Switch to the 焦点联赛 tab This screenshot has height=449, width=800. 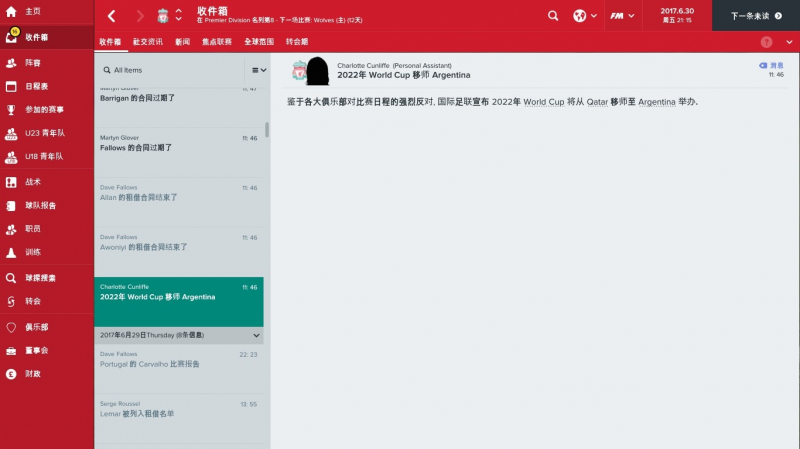(x=217, y=42)
